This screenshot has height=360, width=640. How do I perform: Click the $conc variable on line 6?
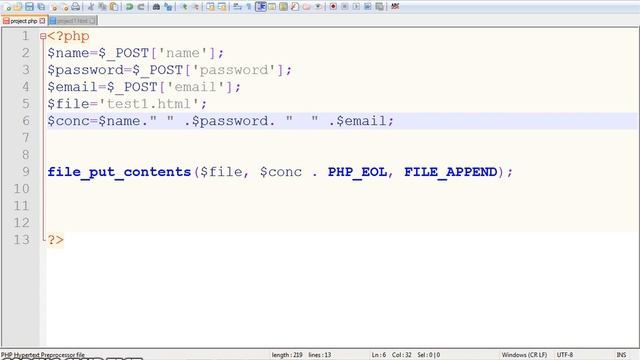pyautogui.click(x=68, y=121)
